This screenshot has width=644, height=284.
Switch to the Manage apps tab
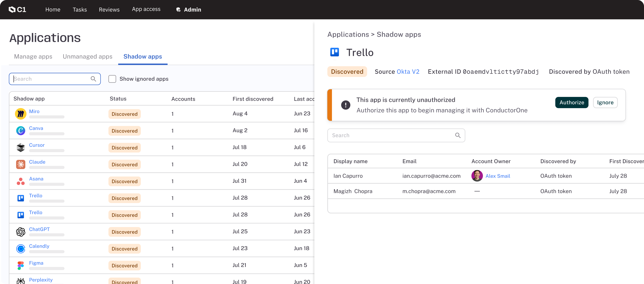(x=33, y=57)
